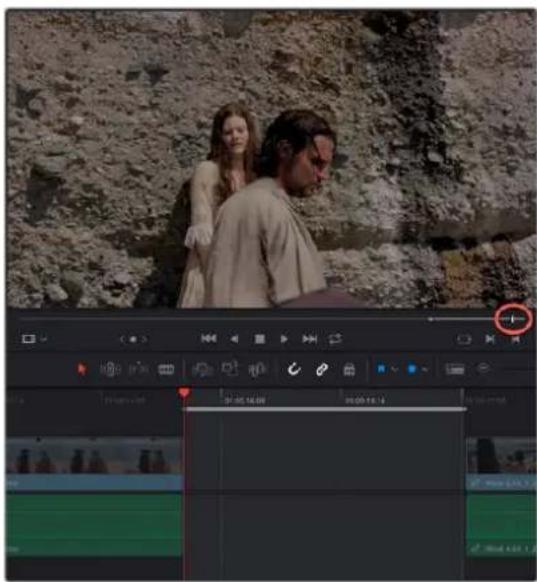Click the gray in-out range bar on ruler

tap(325, 409)
